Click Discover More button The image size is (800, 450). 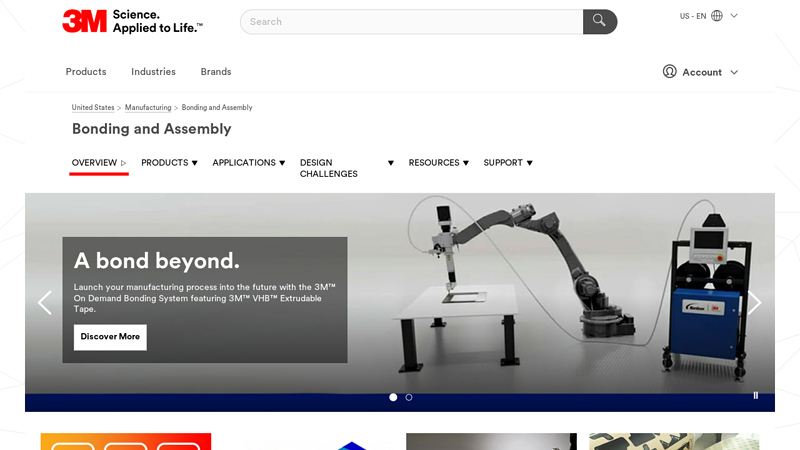click(110, 337)
